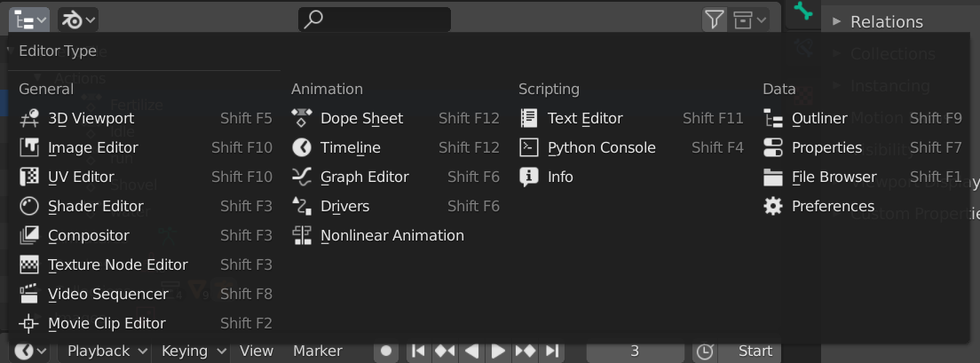Click the Drivers icon
The image size is (980, 363).
302,206
